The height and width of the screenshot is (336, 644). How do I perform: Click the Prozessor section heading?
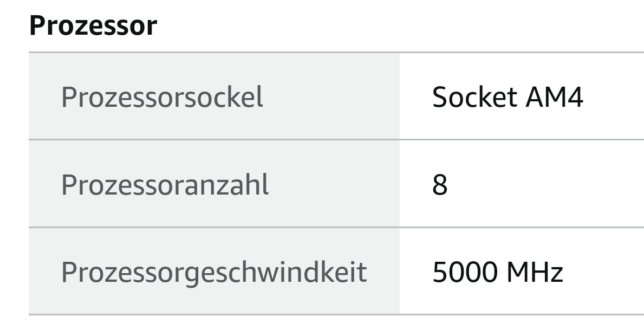tap(93, 25)
